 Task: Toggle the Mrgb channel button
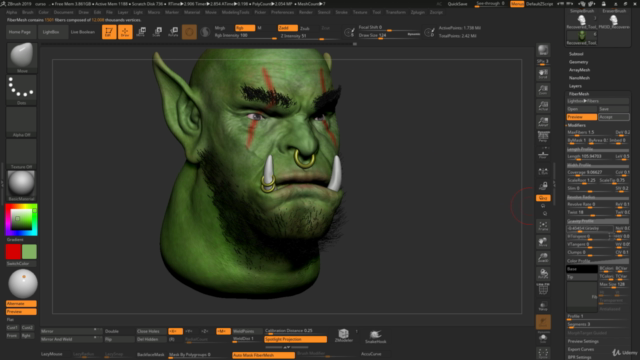pos(220,28)
